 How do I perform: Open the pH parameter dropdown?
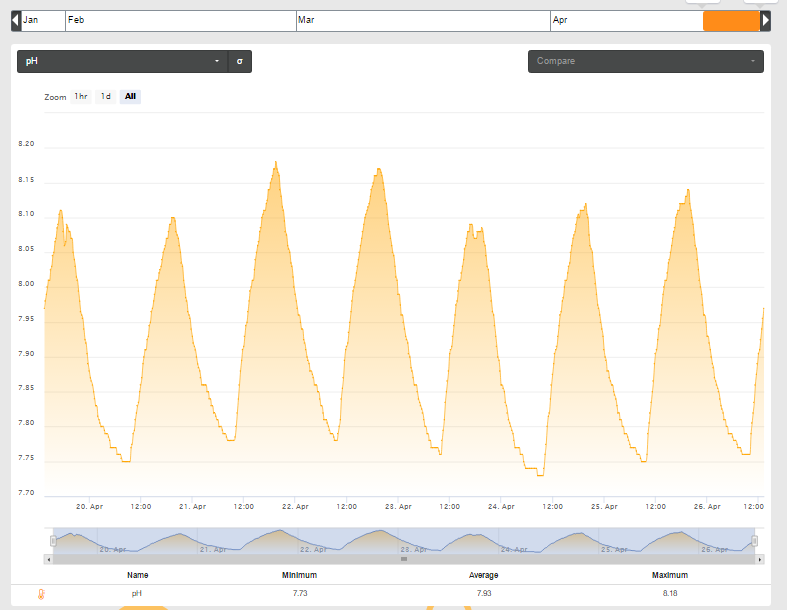pyautogui.click(x=123, y=61)
